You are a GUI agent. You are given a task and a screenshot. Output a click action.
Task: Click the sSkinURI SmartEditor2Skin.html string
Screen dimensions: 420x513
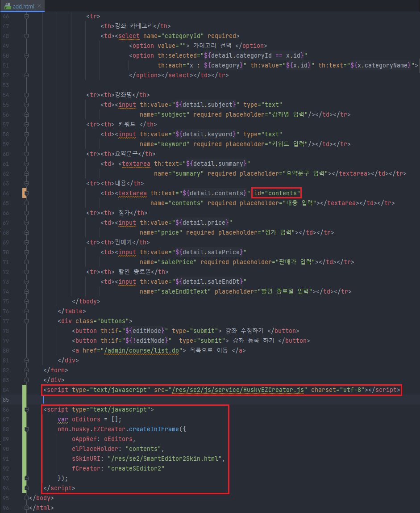[164, 458]
